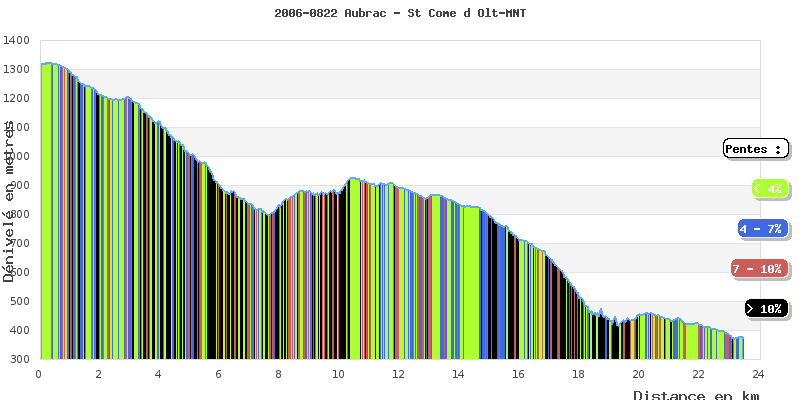Click the 'Dénivelé en mètres' vertical axis label
This screenshot has width=800, height=400.
pyautogui.click(x=9, y=200)
